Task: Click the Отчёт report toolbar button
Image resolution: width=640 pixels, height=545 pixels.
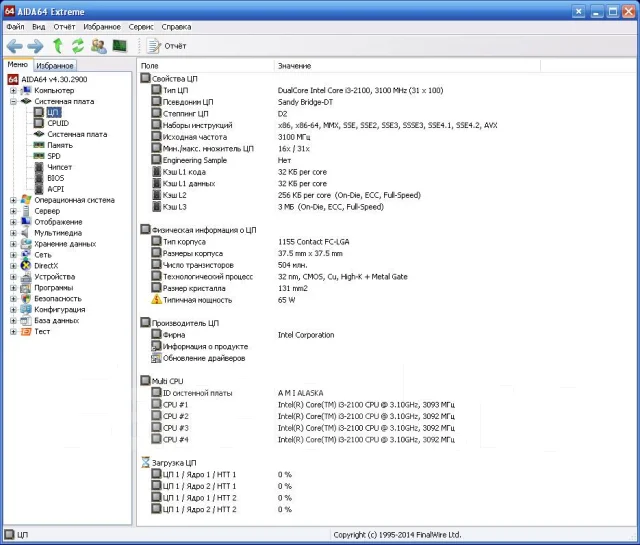Action: pyautogui.click(x=166, y=46)
